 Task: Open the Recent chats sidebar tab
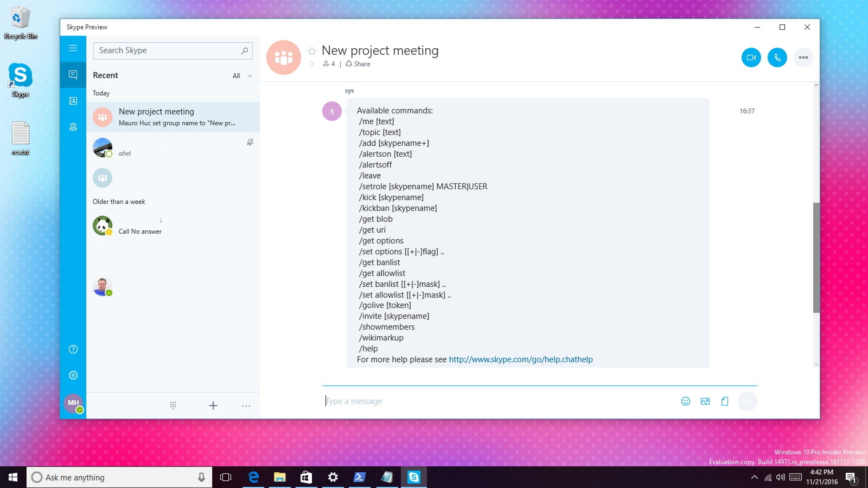pyautogui.click(x=73, y=75)
